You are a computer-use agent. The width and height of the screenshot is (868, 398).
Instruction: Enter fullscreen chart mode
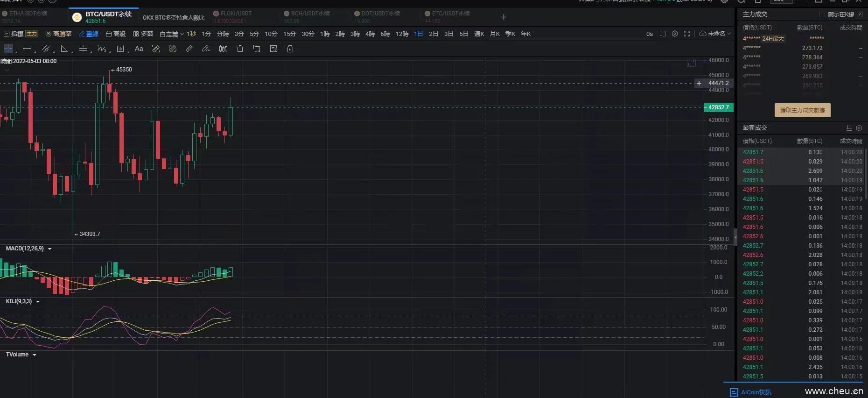click(687, 34)
